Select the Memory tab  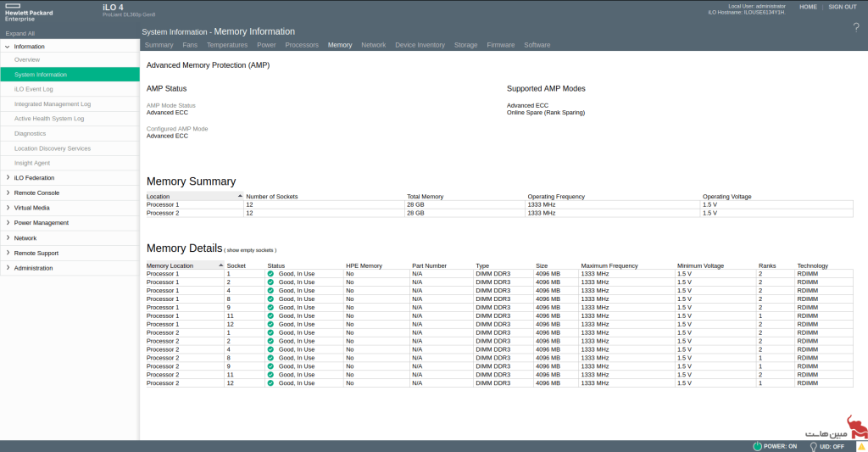click(340, 45)
